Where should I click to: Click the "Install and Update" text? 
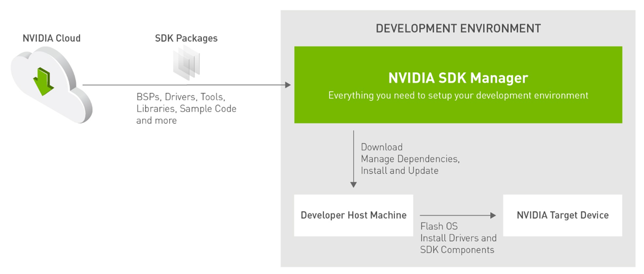[x=399, y=171]
